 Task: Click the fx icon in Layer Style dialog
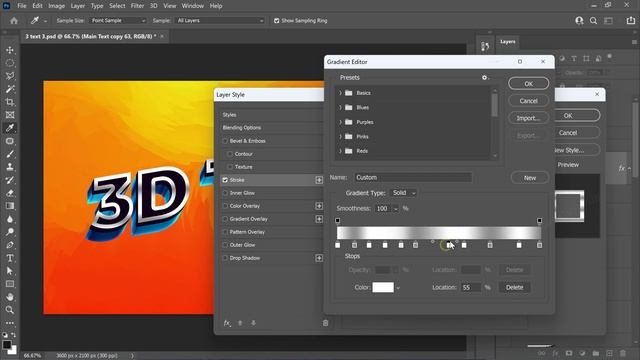227,323
